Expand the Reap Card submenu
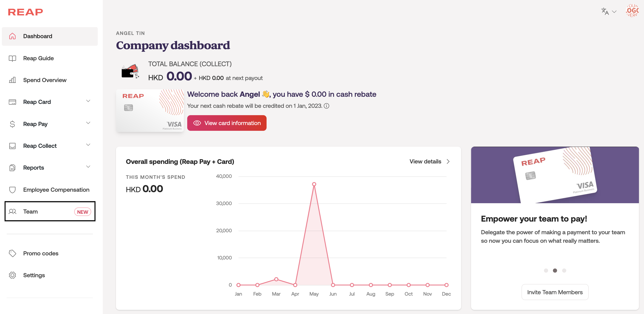 pyautogui.click(x=88, y=101)
